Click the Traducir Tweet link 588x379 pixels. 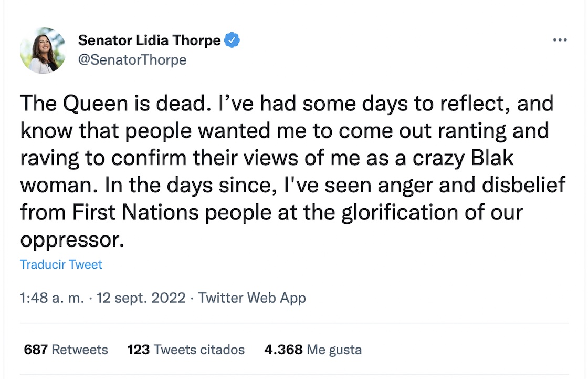61,264
